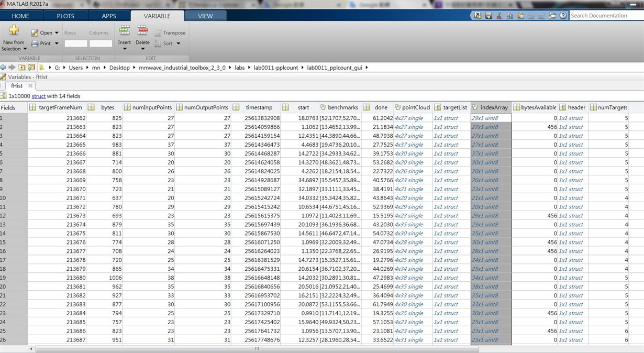Image resolution: width=644 pixels, height=353 pixels.
Task: Switch to the VIEW ribbon tab
Action: click(206, 16)
